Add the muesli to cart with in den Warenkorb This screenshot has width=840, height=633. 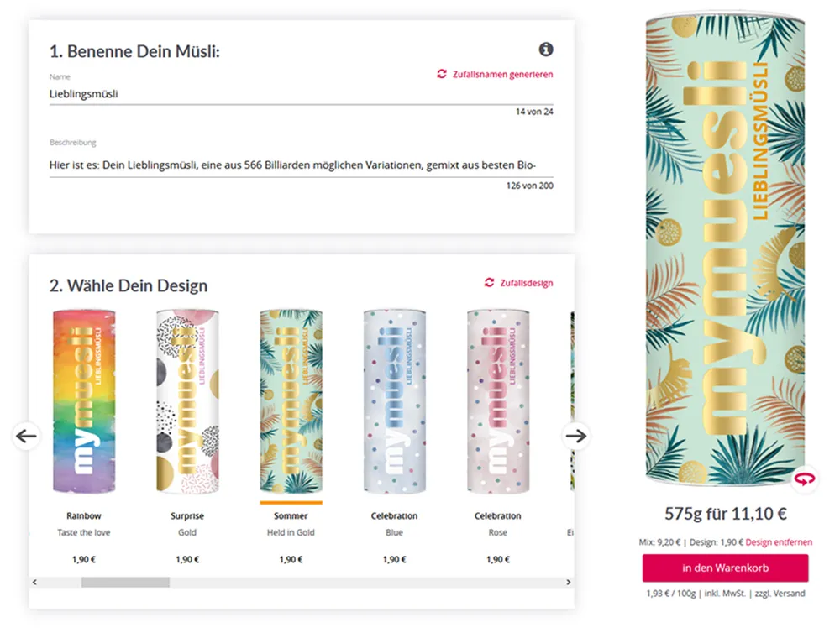coord(726,568)
